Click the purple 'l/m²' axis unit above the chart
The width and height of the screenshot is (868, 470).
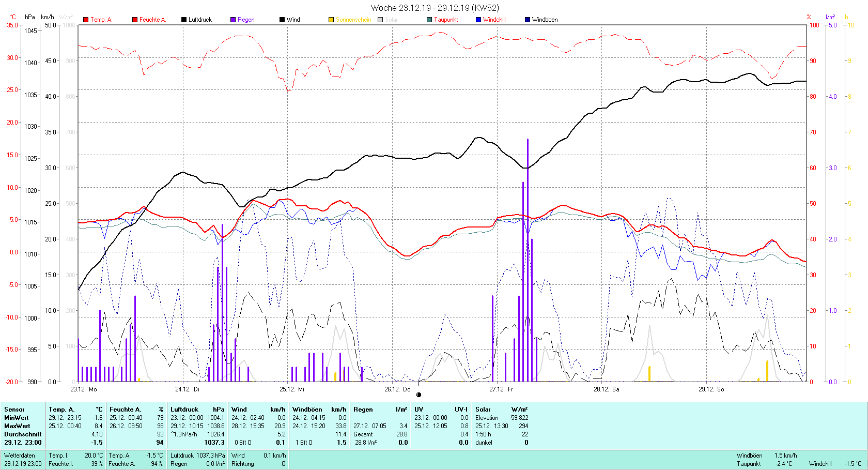pyautogui.click(x=830, y=17)
